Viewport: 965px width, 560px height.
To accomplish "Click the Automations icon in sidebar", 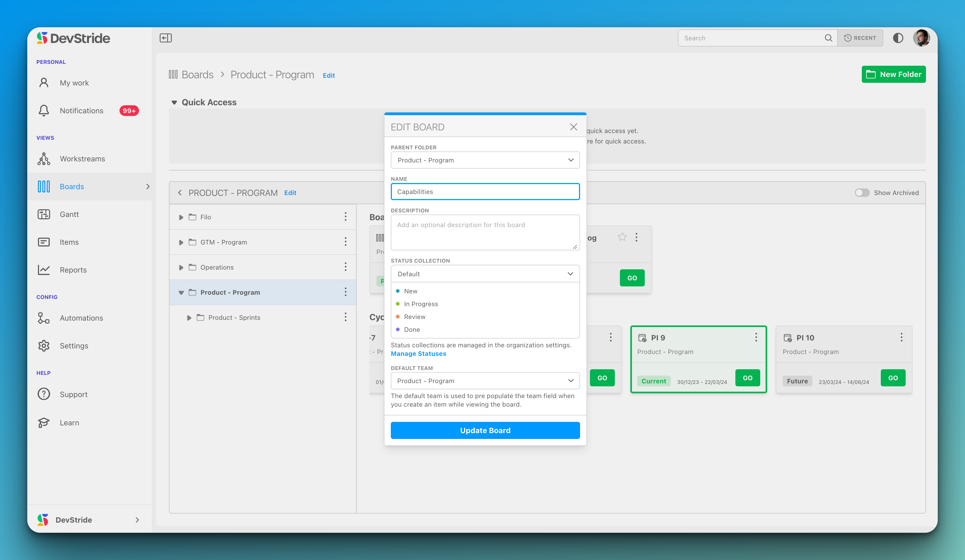I will click(x=44, y=317).
